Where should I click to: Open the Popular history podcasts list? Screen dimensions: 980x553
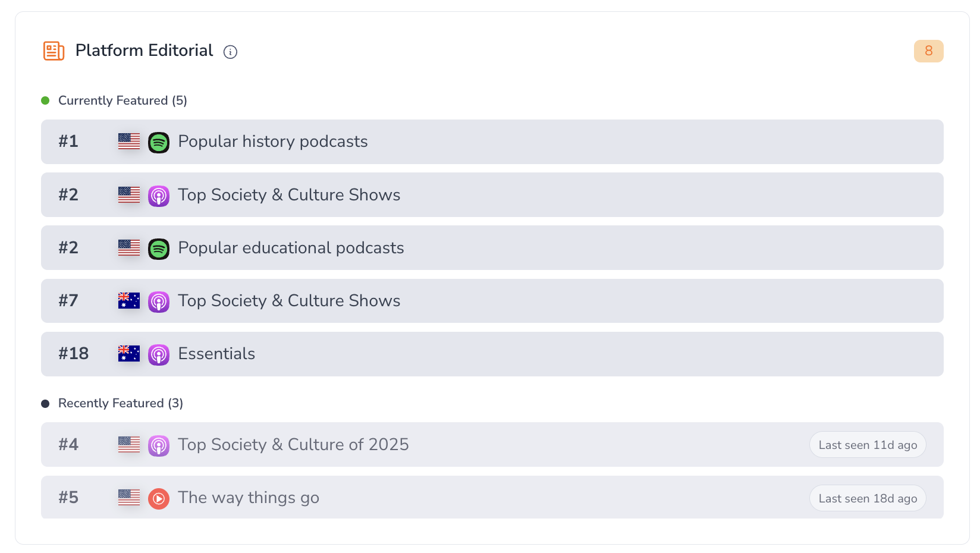coord(273,142)
